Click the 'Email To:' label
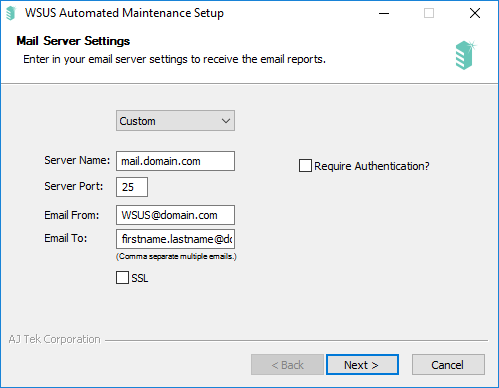 (66, 238)
